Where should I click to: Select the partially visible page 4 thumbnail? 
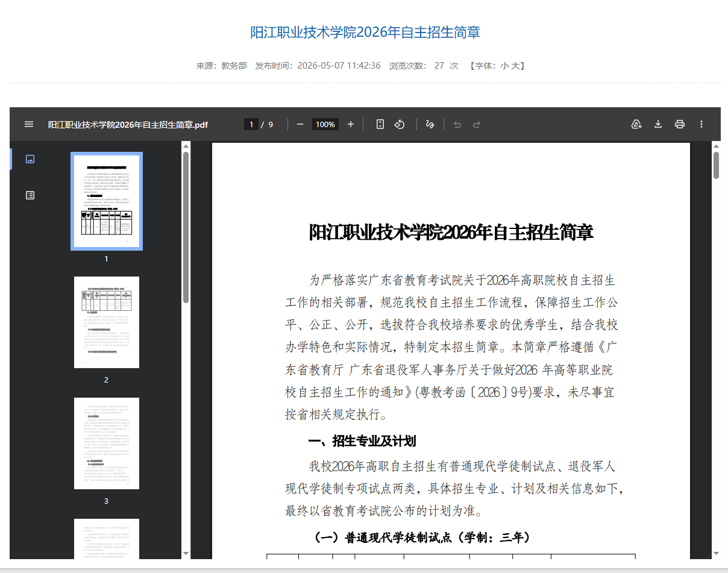[107, 539]
